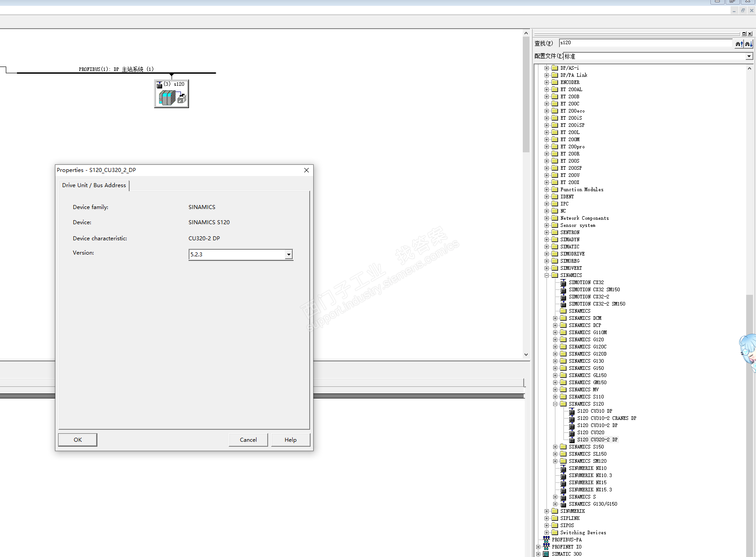Screen dimensions: 756x557
Task: Expand the SIMATIC 300 tree node
Action: tap(538, 554)
